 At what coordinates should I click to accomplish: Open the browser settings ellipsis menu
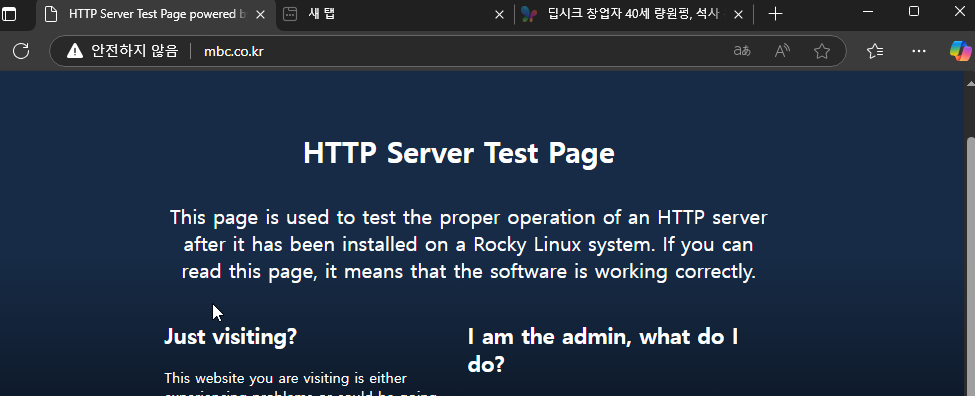[x=919, y=51]
